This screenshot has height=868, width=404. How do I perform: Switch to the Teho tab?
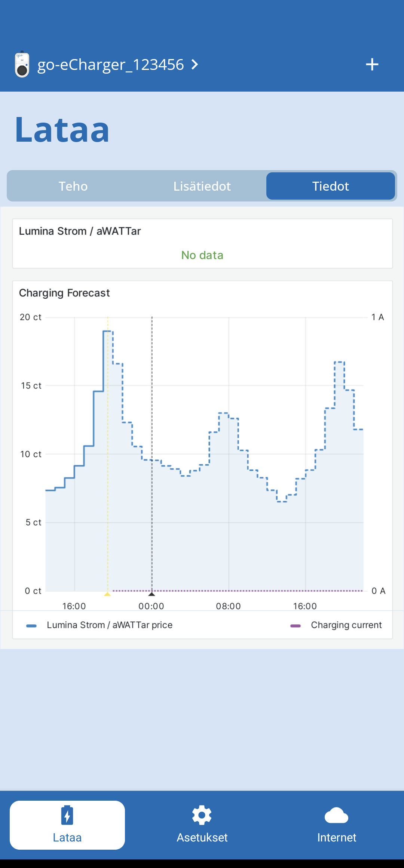coord(73,186)
